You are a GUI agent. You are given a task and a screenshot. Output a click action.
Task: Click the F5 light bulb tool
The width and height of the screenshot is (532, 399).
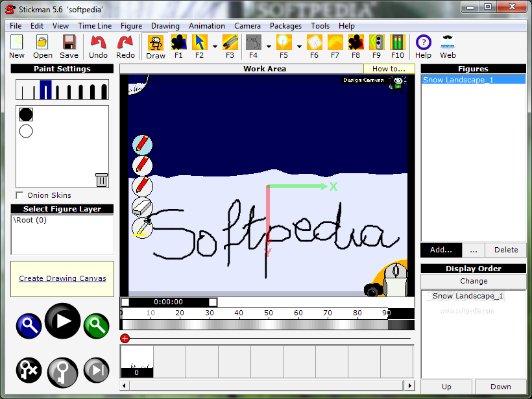pyautogui.click(x=284, y=47)
